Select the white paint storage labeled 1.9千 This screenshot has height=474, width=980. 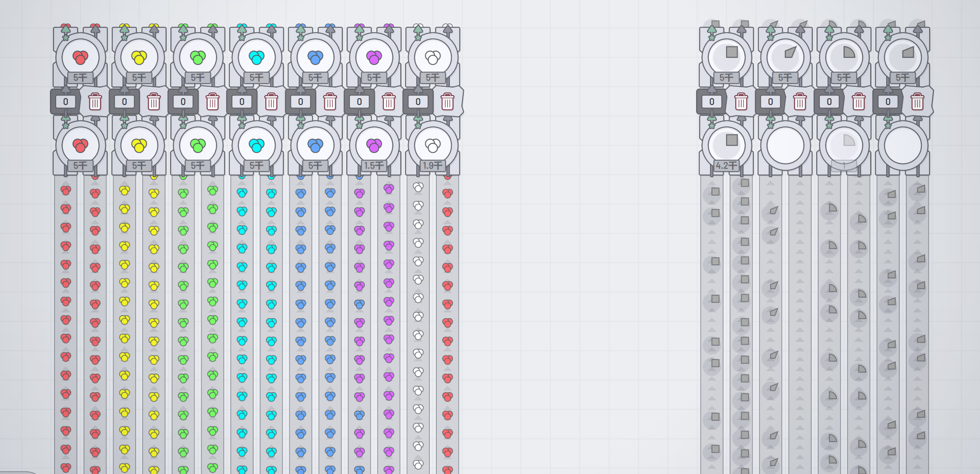click(x=433, y=145)
